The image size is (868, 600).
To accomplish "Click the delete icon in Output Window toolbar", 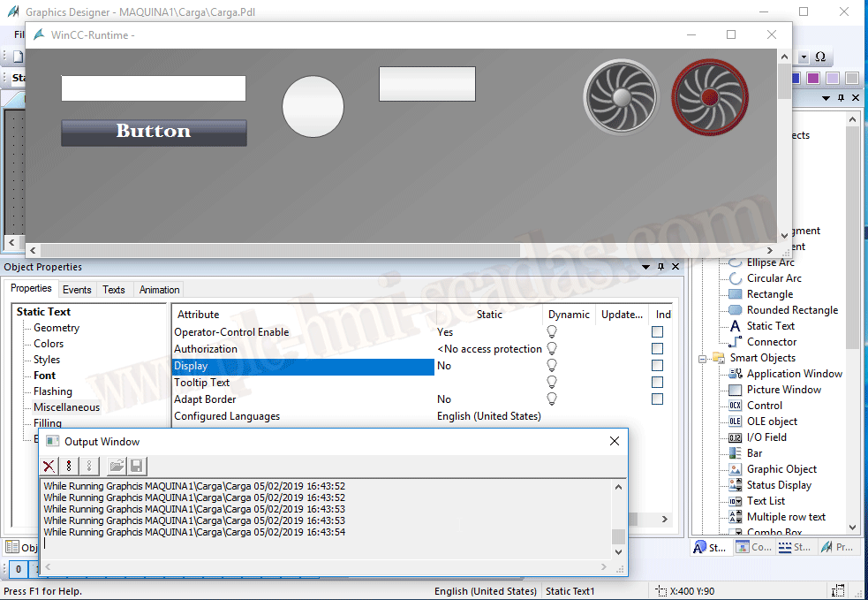I will click(x=49, y=467).
